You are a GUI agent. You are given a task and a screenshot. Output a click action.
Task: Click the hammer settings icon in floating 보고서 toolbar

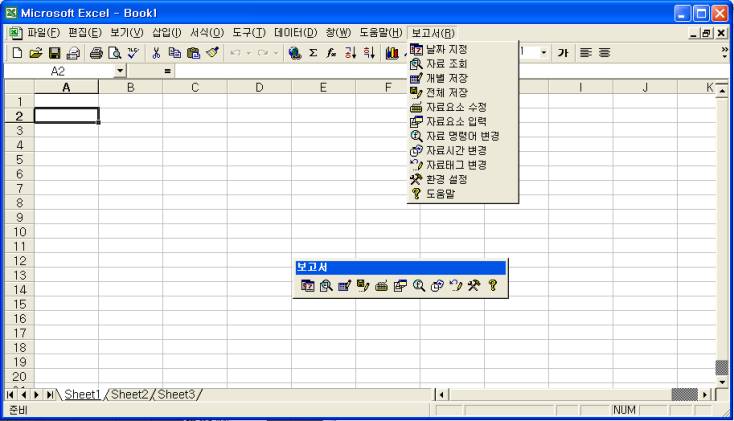coord(474,286)
